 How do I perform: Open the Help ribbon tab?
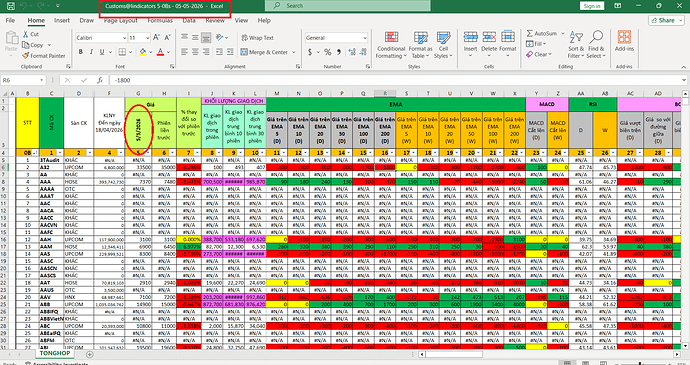coord(264,20)
